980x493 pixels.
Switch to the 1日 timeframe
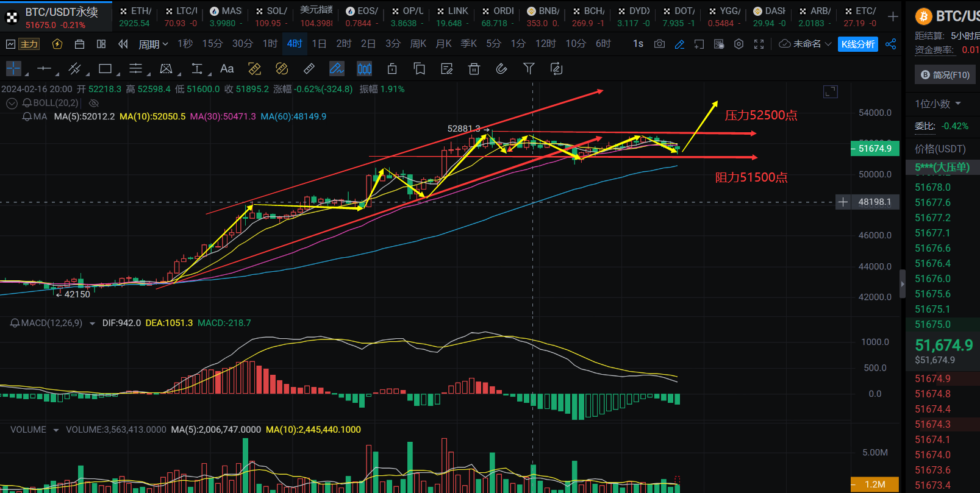pyautogui.click(x=318, y=44)
